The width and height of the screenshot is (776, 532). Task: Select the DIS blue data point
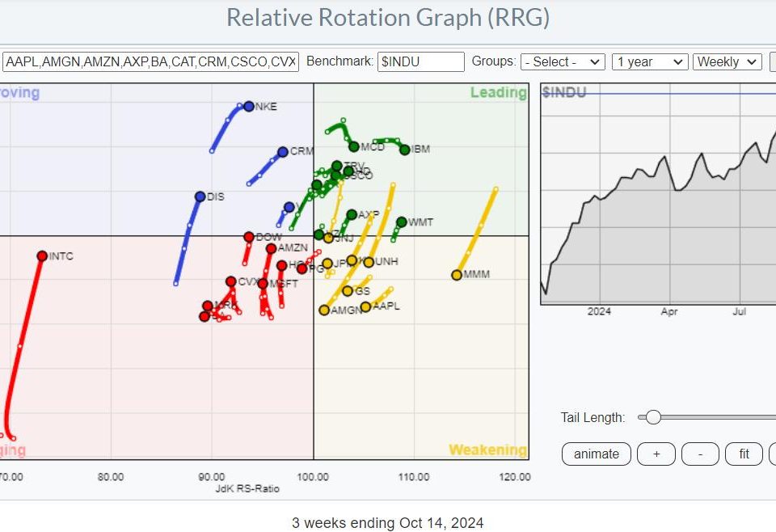[200, 196]
